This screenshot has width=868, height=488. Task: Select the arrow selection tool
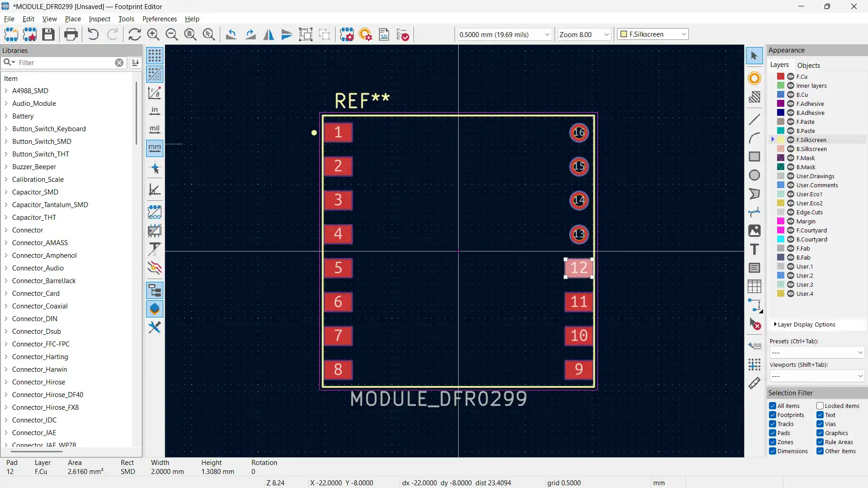(x=754, y=56)
